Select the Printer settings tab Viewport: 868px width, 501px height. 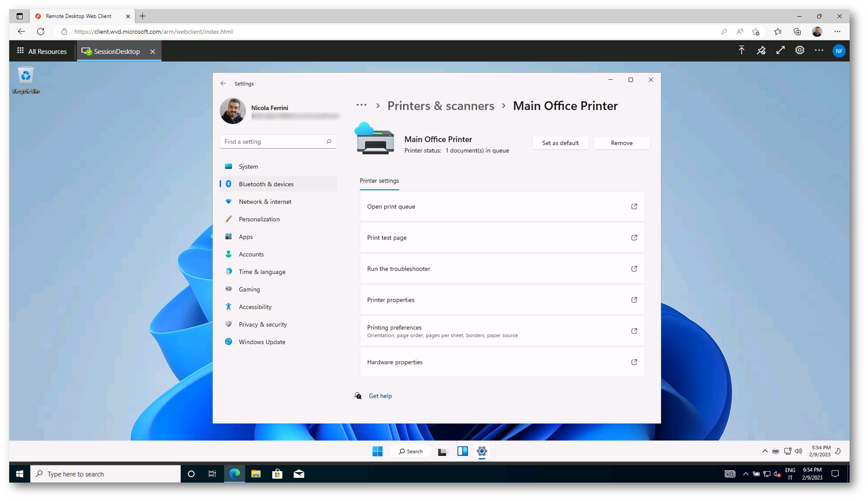[379, 181]
